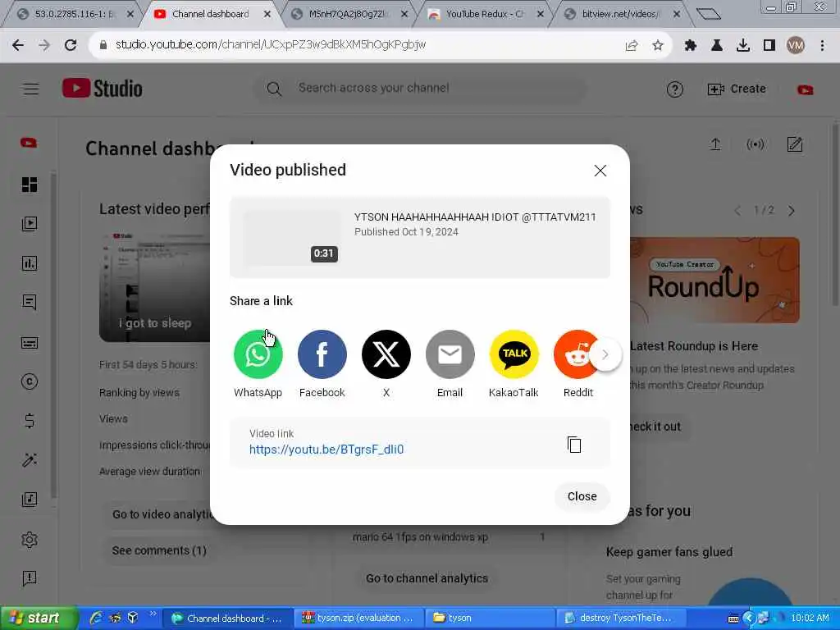Open browser Extensions puzzle icon

(x=690, y=46)
